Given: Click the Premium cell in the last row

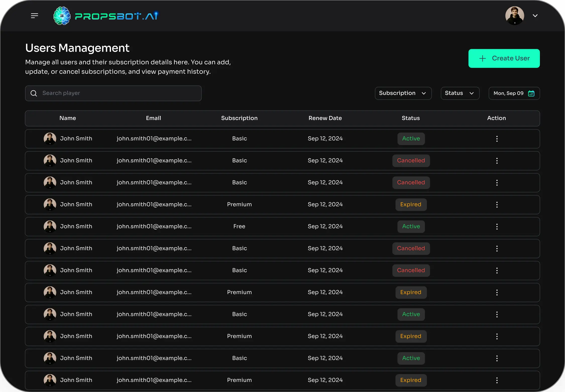Looking at the screenshot, I should point(239,380).
